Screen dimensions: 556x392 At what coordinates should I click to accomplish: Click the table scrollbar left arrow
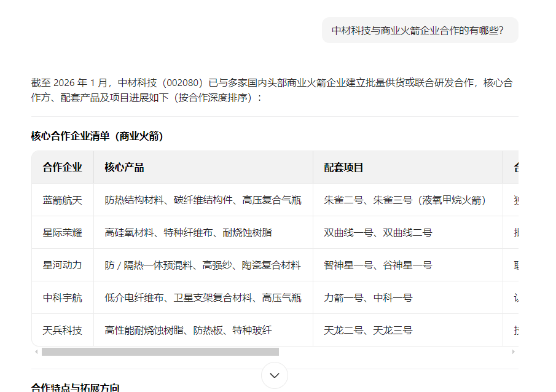[x=36, y=351]
